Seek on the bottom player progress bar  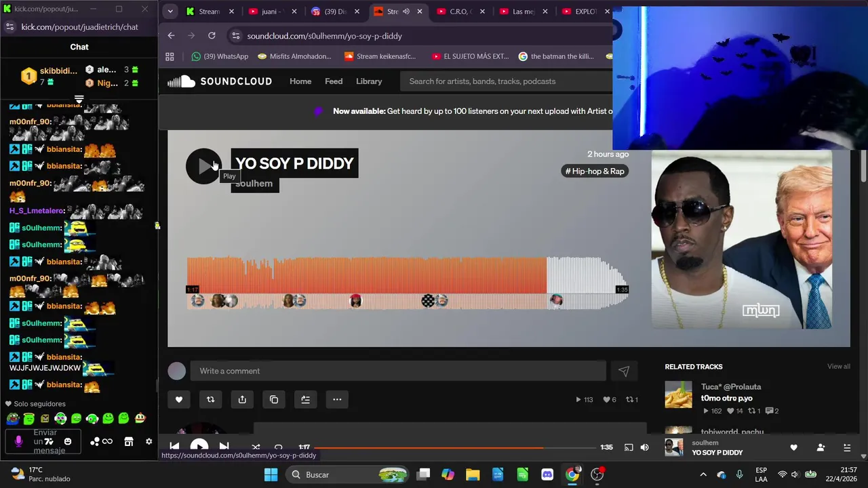point(455,447)
